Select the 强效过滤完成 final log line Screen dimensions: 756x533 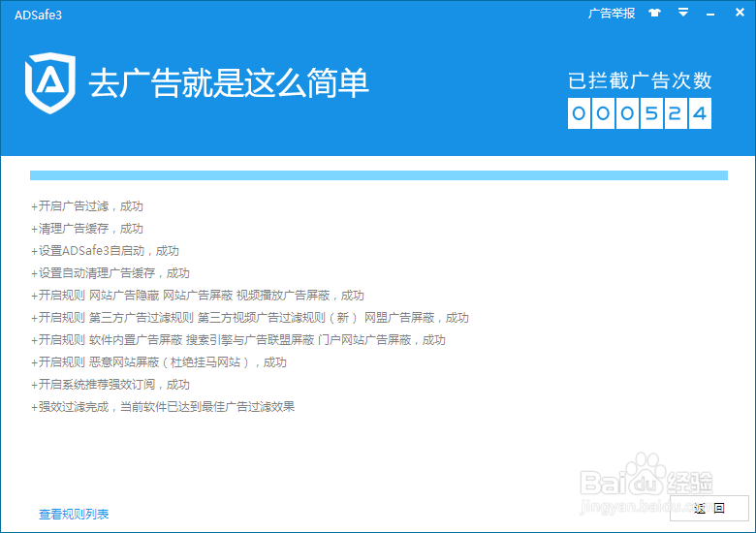point(163,407)
